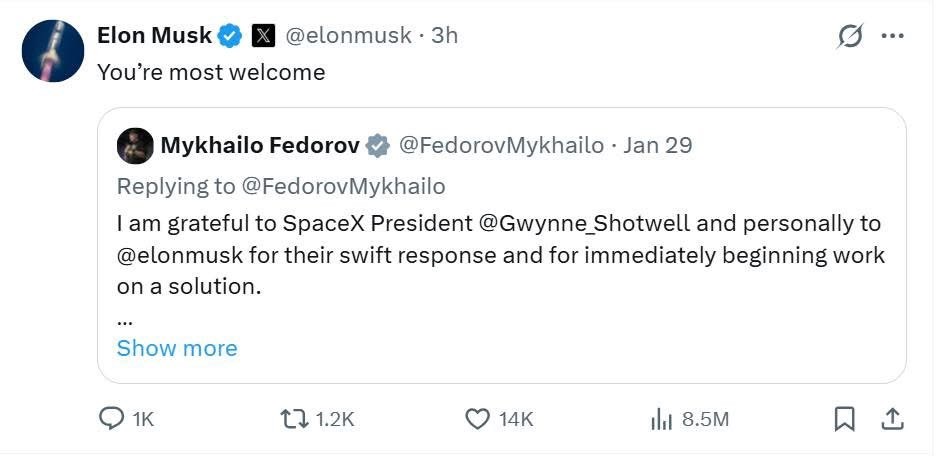Click the X affiliation badge

coord(263,36)
